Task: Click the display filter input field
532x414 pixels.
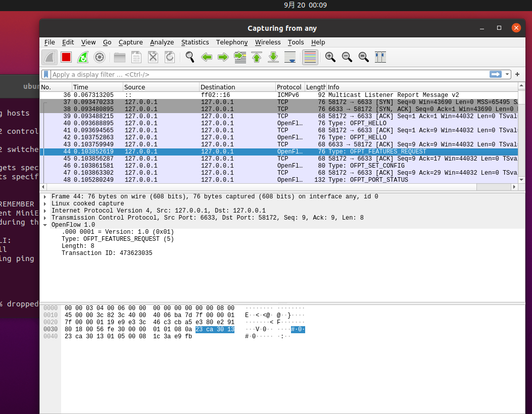Action: click(x=270, y=74)
